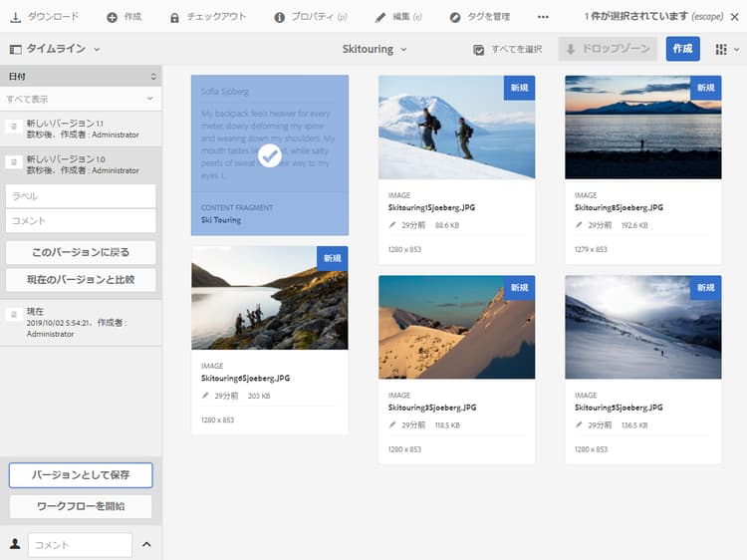Open the Skitouring8Sjoeberg.JPG thumbnail

click(643, 128)
